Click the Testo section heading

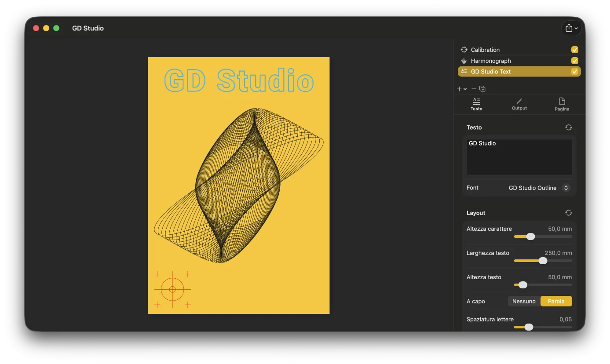pyautogui.click(x=474, y=127)
